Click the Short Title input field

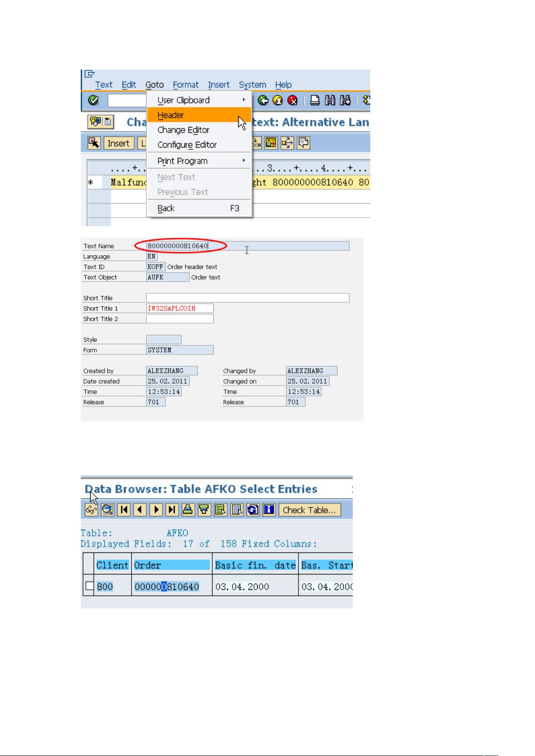[x=248, y=298]
